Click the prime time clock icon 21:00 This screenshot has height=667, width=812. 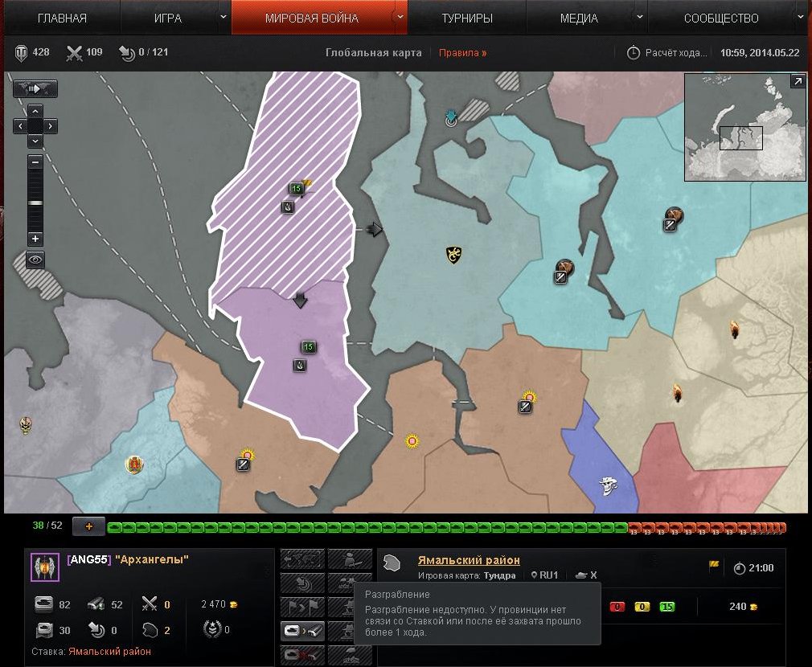point(740,568)
